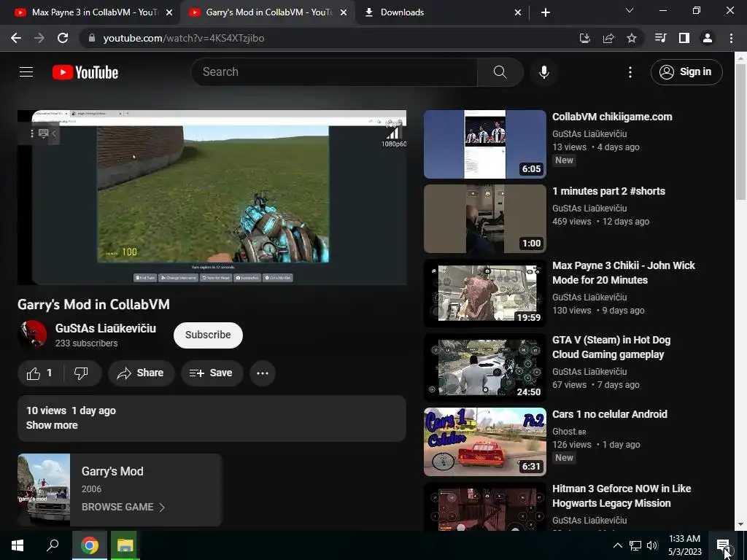Dislike the video with thumbs down
Image resolution: width=747 pixels, height=560 pixels.
coord(82,373)
